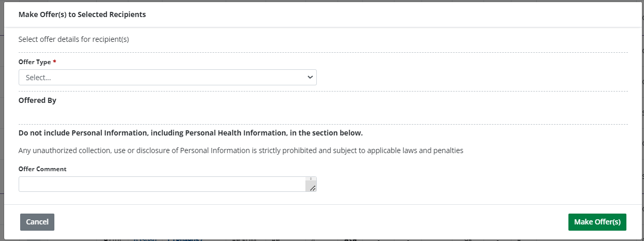Screen dimensions: 644x241
Task: Click the Offer Comment field label
Action: coord(42,169)
